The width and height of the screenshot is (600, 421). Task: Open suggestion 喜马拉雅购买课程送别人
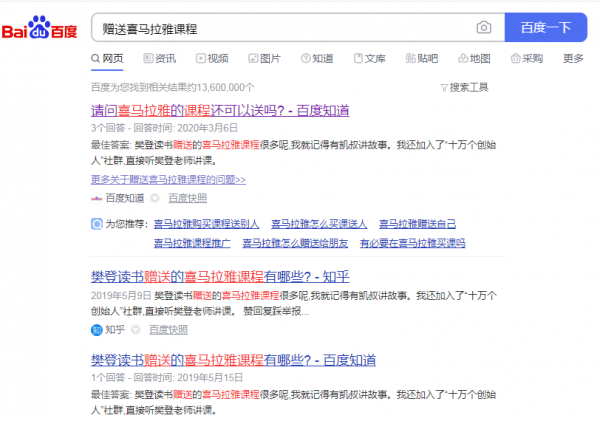click(206, 224)
